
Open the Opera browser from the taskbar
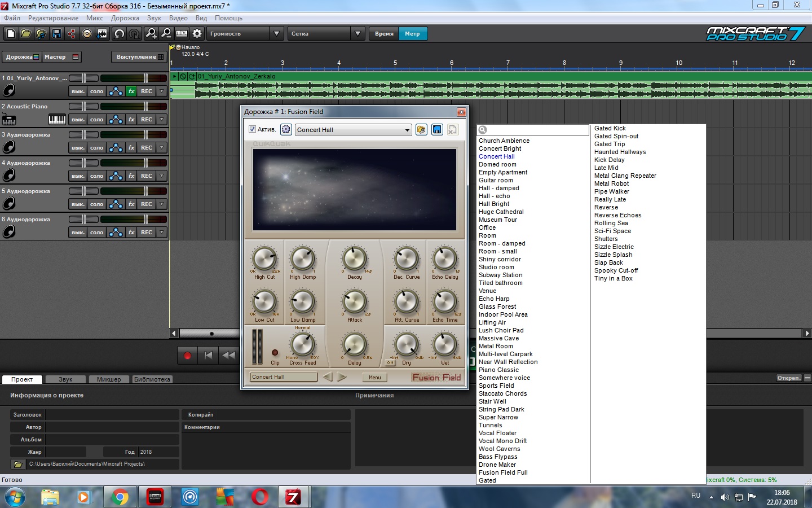tap(260, 497)
